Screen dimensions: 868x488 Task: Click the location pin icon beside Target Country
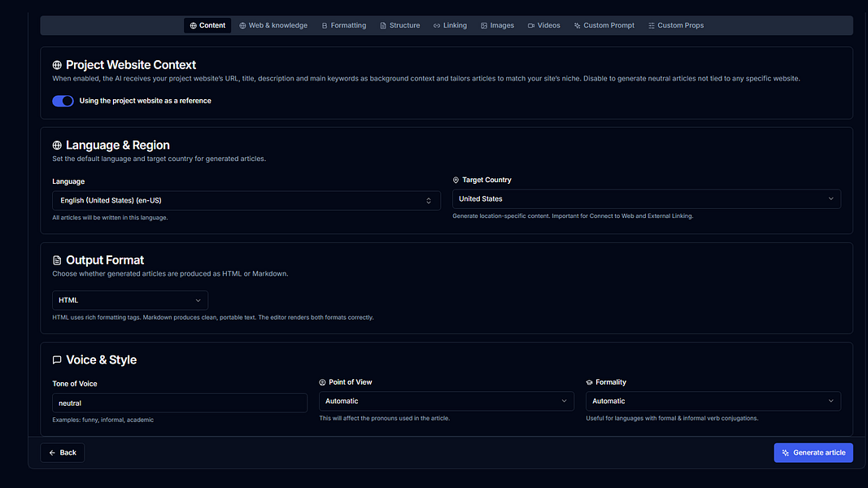pyautogui.click(x=456, y=180)
